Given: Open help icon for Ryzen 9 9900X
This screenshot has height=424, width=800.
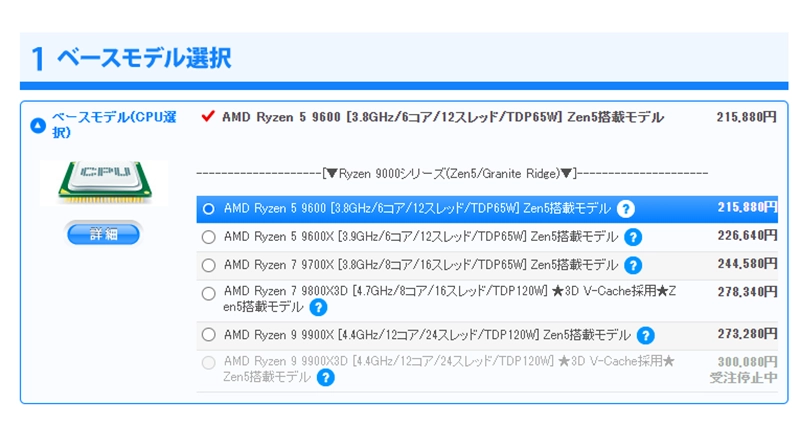Looking at the screenshot, I should point(646,335).
